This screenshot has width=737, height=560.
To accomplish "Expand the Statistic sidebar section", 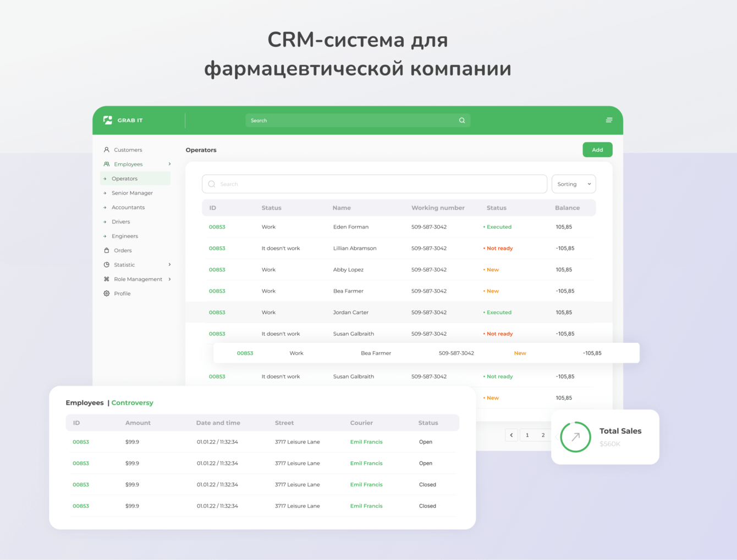I will point(169,264).
